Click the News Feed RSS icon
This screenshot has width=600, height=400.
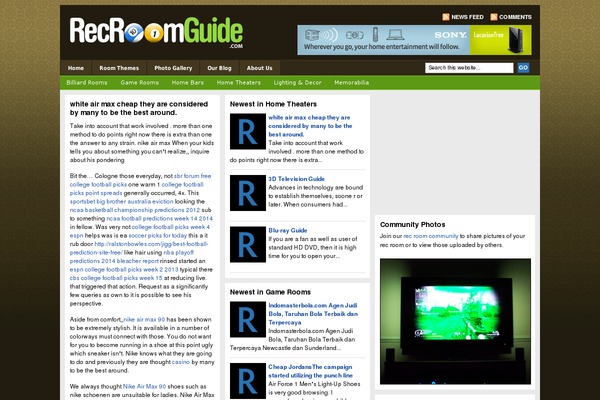(446, 17)
